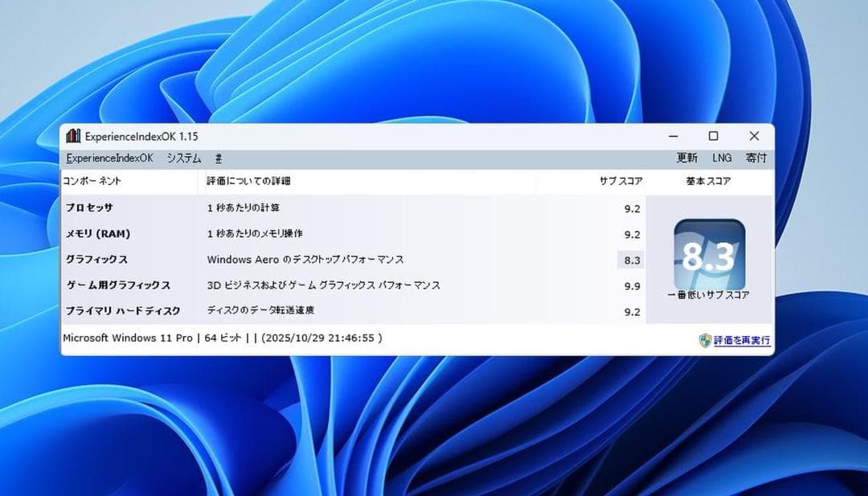This screenshot has height=496, width=868.
Task: Open the ExperienceIndexOK menu
Action: tap(108, 158)
